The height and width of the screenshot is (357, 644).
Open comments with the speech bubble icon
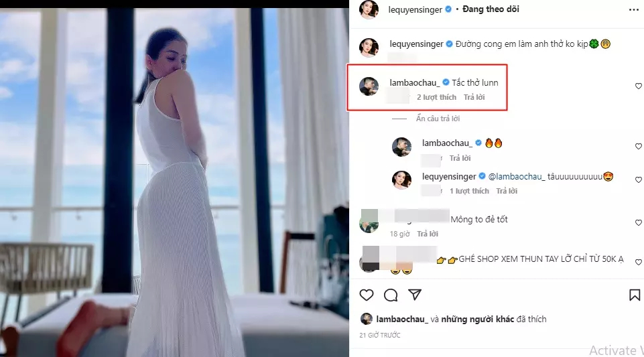[x=391, y=295]
